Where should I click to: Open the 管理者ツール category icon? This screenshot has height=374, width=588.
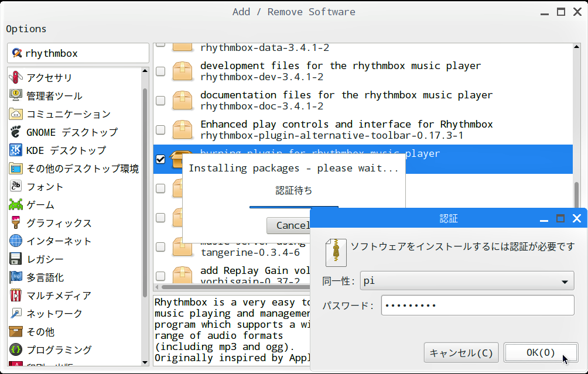pos(16,95)
